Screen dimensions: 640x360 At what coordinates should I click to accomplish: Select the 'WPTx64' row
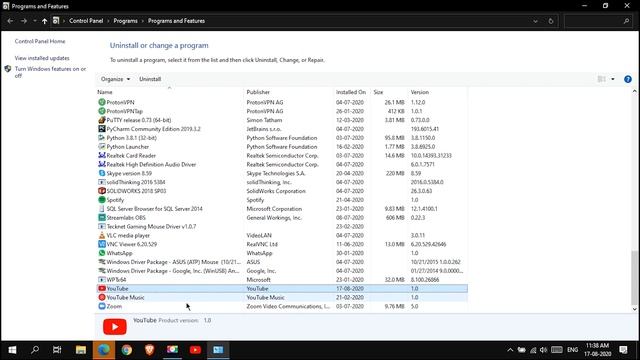tap(282, 280)
